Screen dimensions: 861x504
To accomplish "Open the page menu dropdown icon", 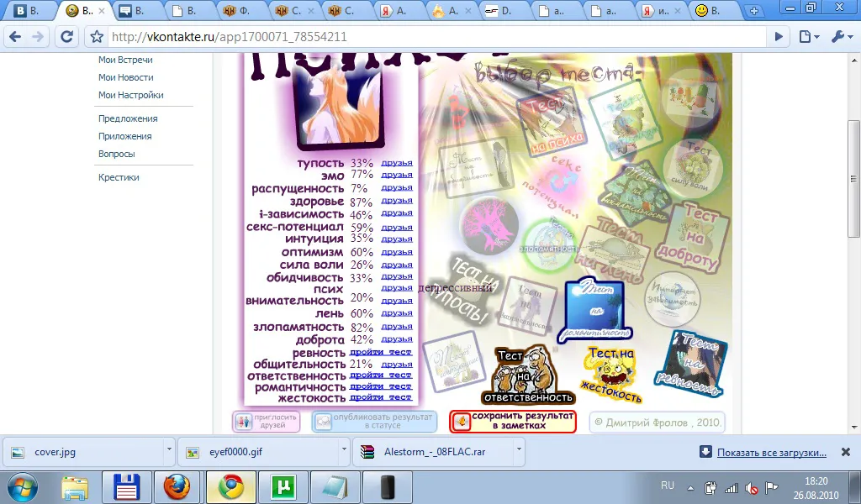I will point(809,37).
